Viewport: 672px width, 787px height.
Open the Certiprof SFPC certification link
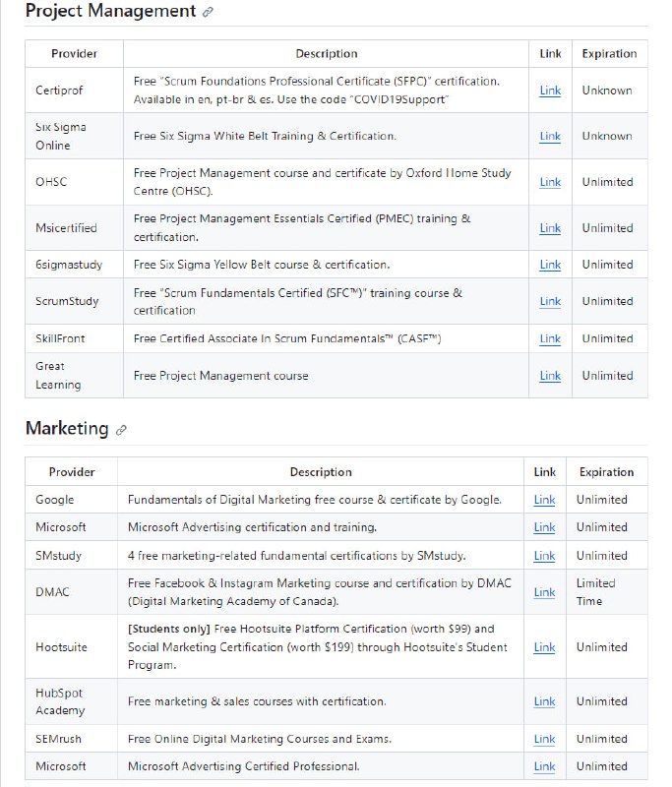point(549,90)
